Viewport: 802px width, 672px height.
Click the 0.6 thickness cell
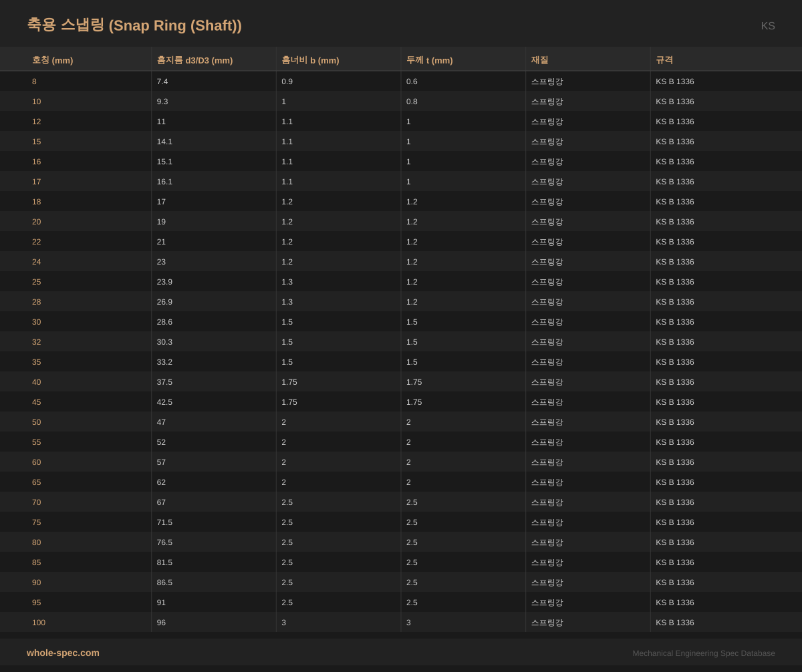coord(412,81)
